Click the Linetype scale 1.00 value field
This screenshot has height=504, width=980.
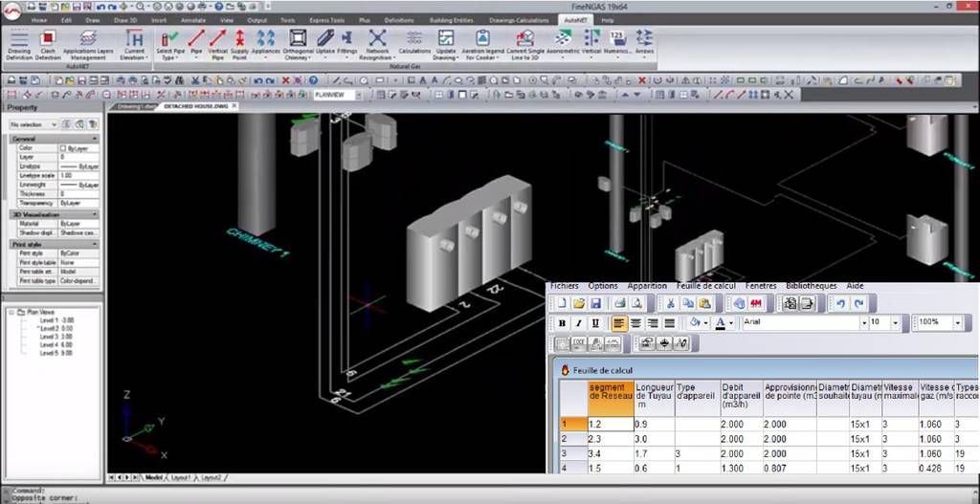tap(78, 176)
